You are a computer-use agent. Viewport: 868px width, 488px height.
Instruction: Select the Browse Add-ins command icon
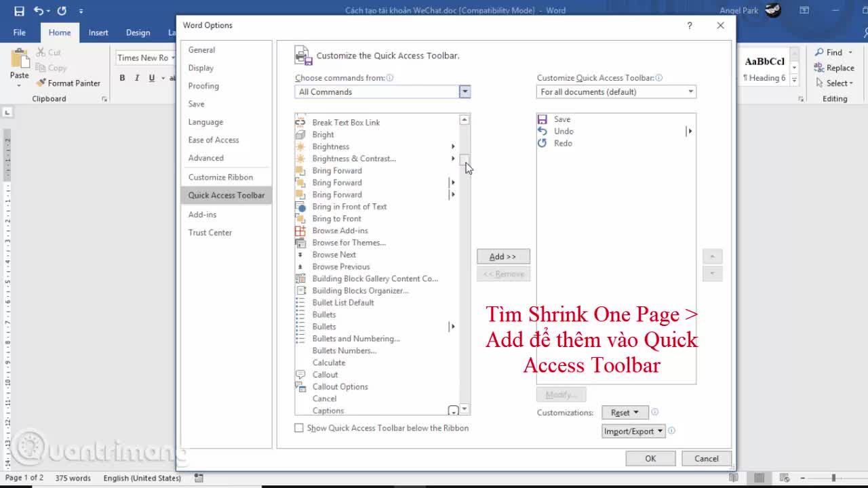coord(300,230)
